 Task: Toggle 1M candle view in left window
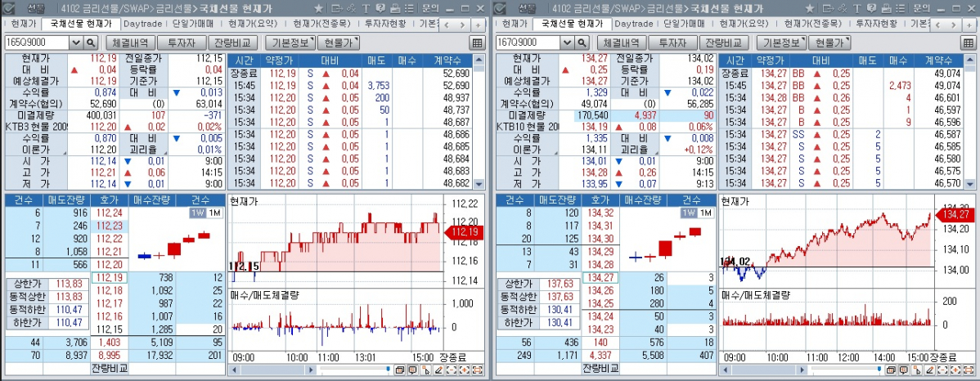[x=214, y=213]
